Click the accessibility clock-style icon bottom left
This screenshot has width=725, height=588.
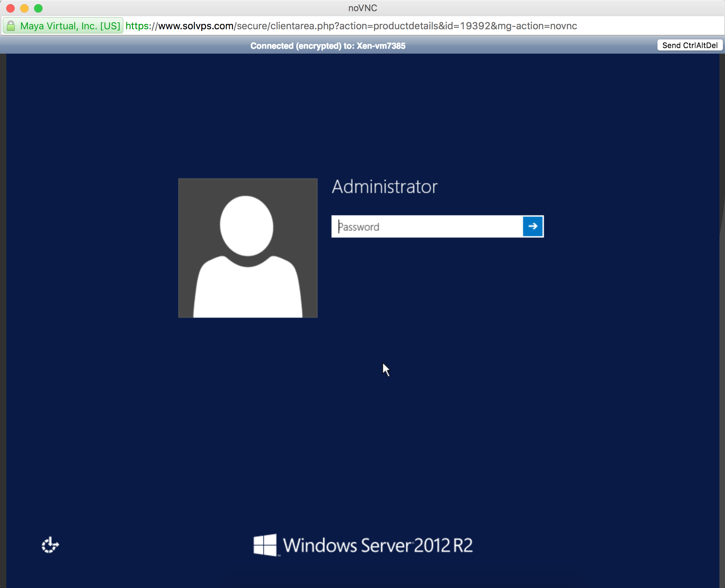tap(50, 545)
